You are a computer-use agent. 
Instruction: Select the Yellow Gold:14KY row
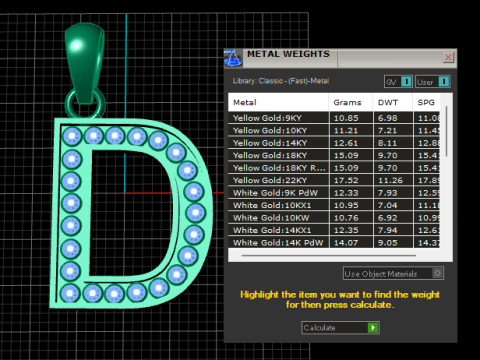pyautogui.click(x=334, y=143)
